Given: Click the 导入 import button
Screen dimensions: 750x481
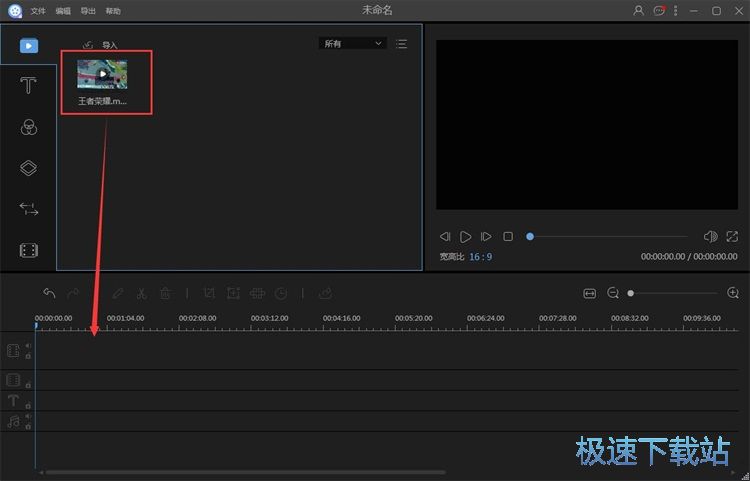Looking at the screenshot, I should coord(101,45).
